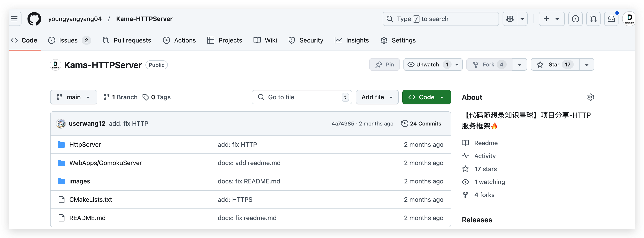
Task: Open latest commit message 'add: fix HTTP'
Action: [x=128, y=123]
